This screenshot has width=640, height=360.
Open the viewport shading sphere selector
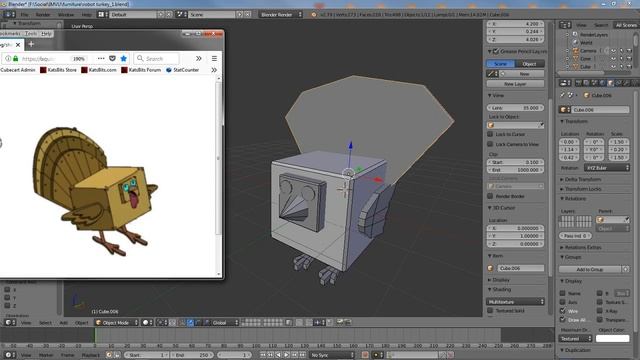[x=147, y=322]
